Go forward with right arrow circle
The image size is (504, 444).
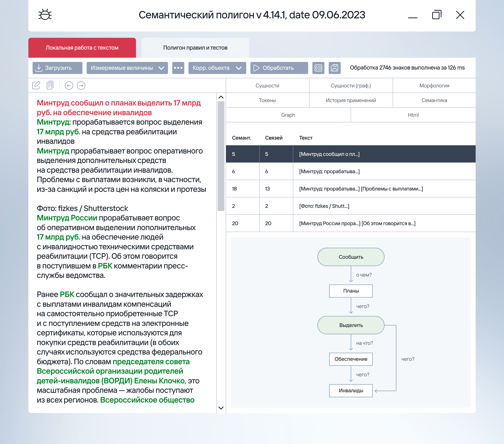(81, 86)
